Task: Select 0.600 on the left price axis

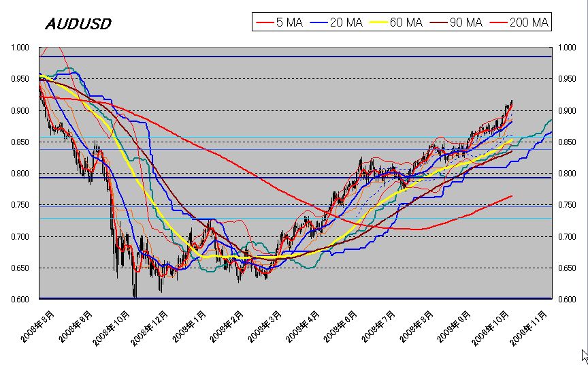Action: click(x=20, y=300)
